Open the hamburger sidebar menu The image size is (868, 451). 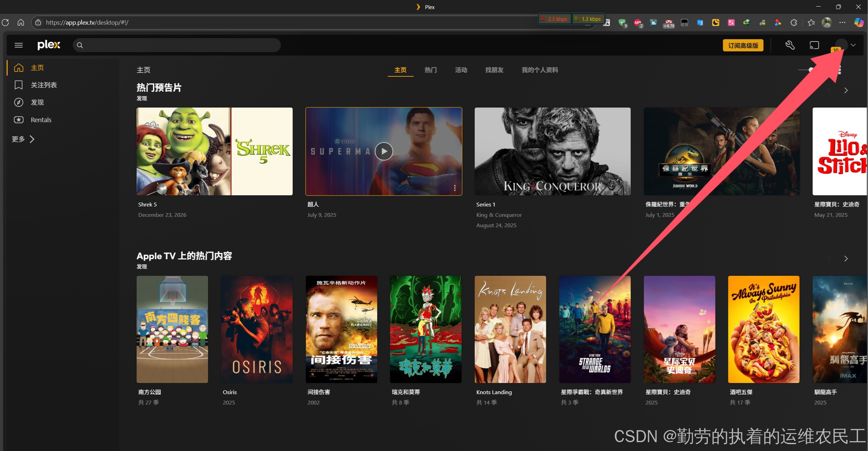click(19, 45)
